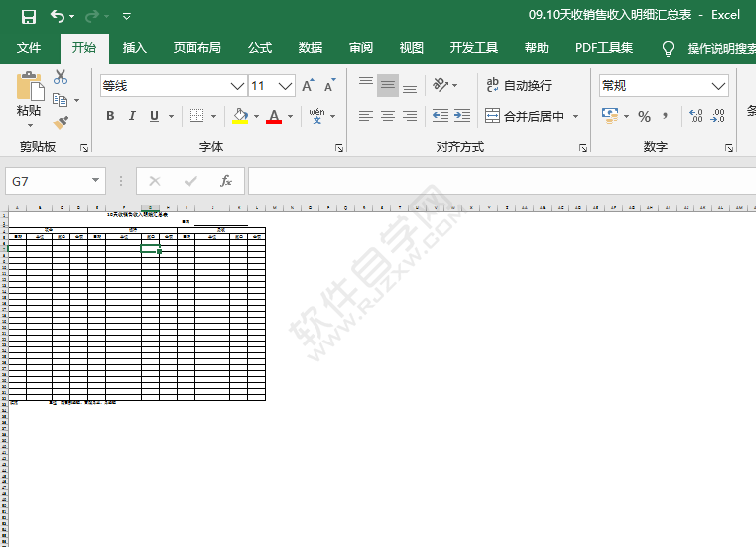Click the Cut scissors icon

[61, 77]
